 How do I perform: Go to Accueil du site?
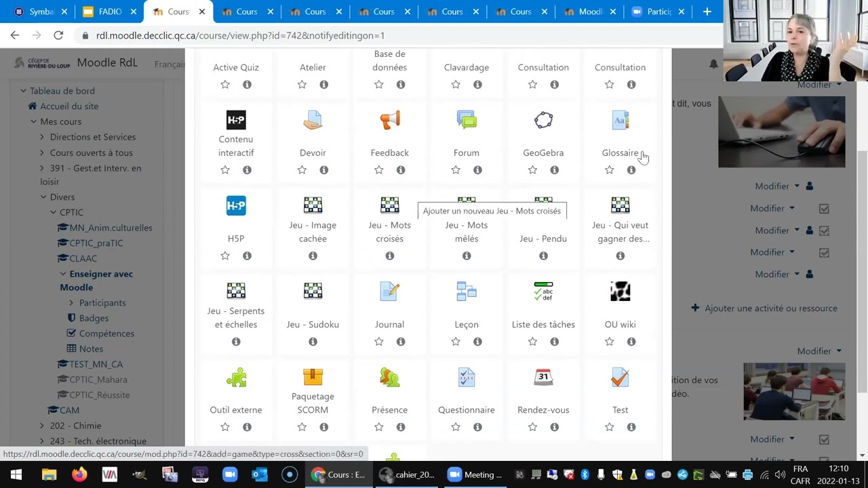(69, 106)
